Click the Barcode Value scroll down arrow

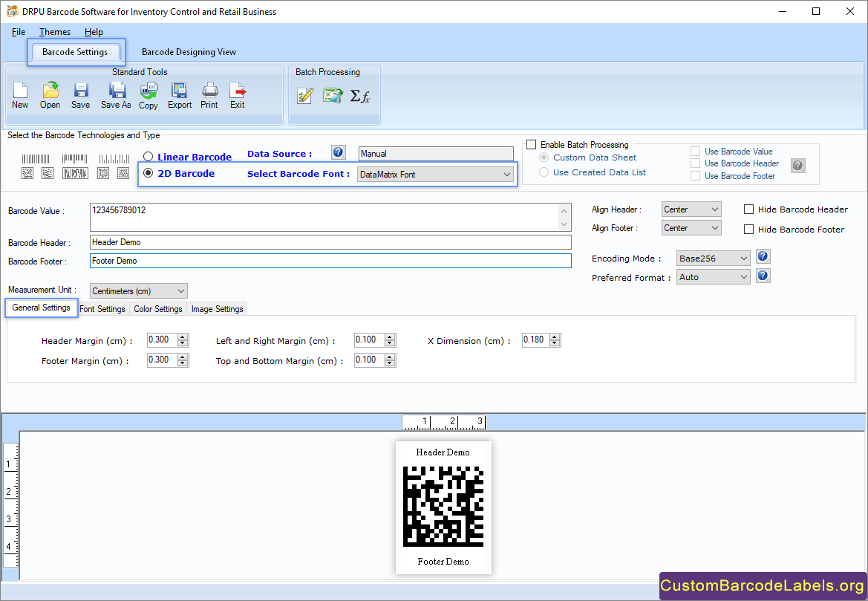[564, 224]
